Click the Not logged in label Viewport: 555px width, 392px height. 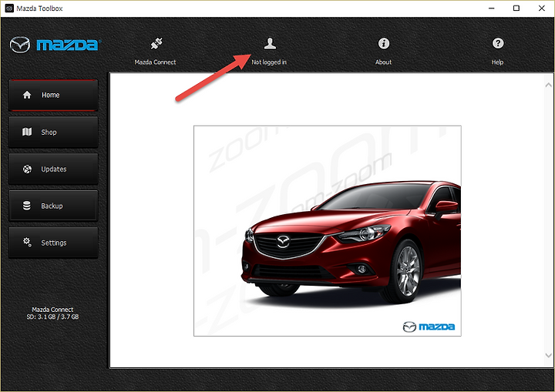point(269,62)
